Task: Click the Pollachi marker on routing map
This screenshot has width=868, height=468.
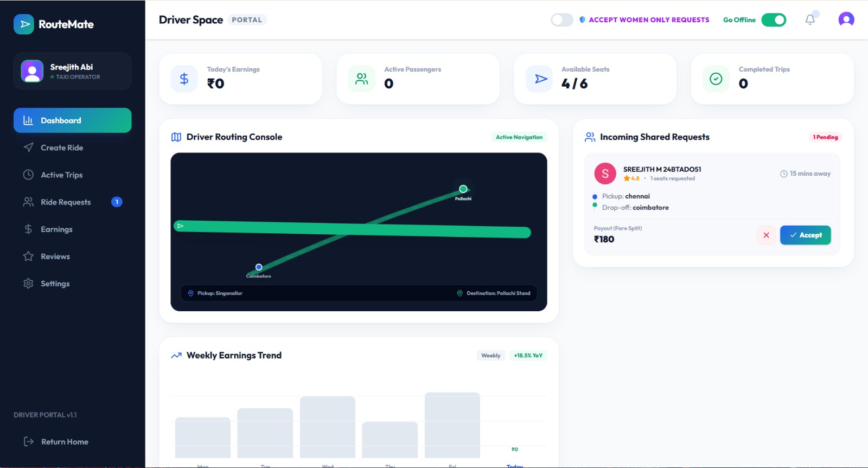Action: point(463,189)
